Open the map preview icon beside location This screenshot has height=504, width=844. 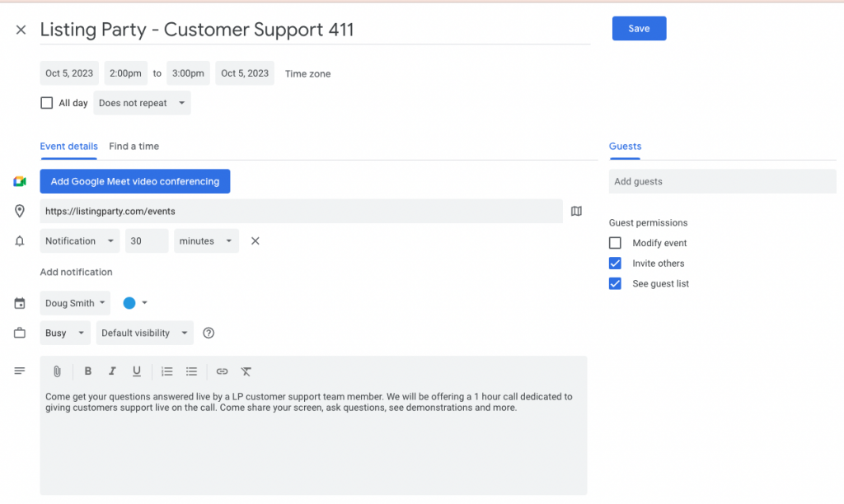point(576,211)
